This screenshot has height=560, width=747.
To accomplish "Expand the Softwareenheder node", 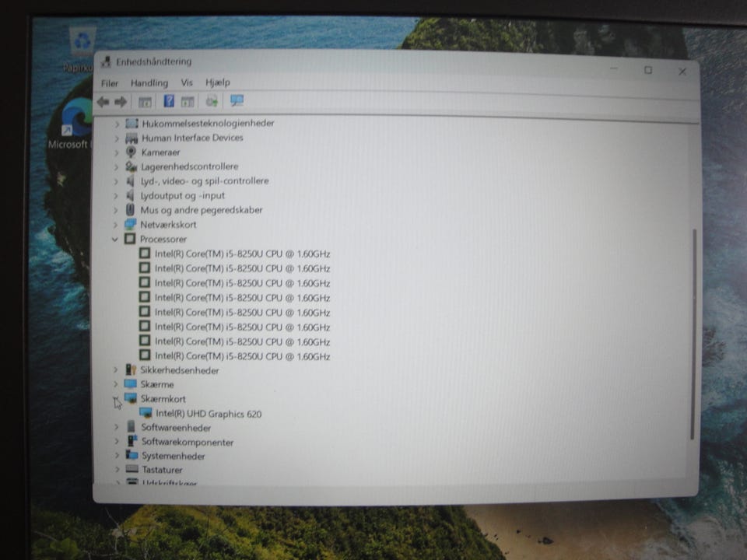I will point(116,427).
